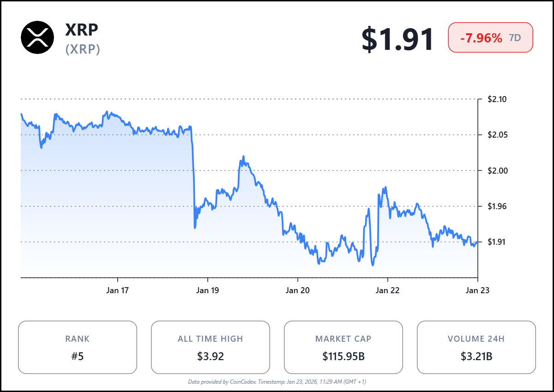Click the XRP logo icon
554x392 pixels.
click(37, 37)
